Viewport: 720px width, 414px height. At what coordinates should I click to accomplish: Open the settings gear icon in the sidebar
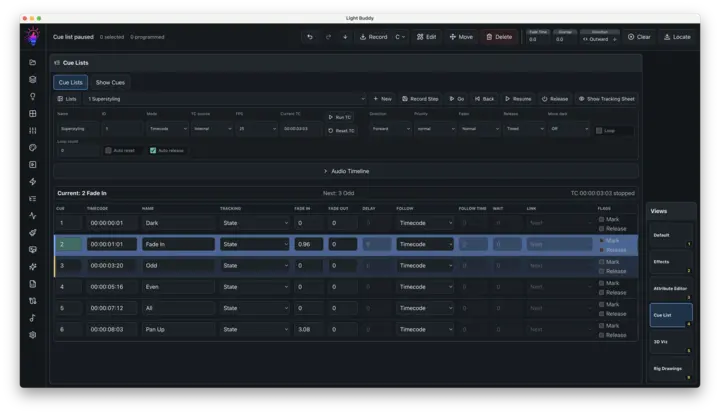pyautogui.click(x=33, y=335)
